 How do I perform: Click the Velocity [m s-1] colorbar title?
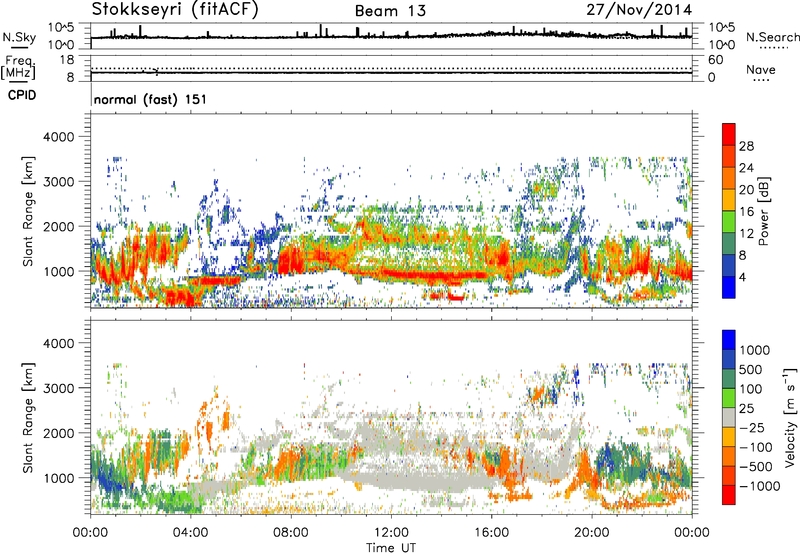790,417
